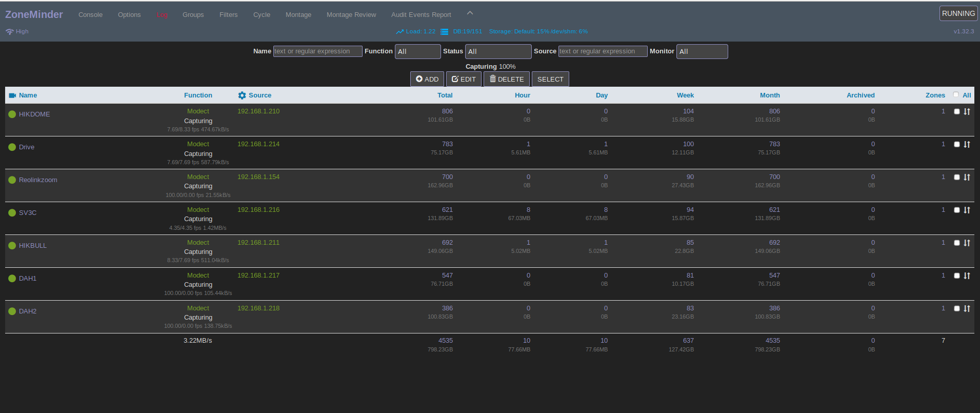Image resolution: width=980 pixels, height=413 pixels.
Task: Open the Log menu item
Action: pyautogui.click(x=162, y=15)
